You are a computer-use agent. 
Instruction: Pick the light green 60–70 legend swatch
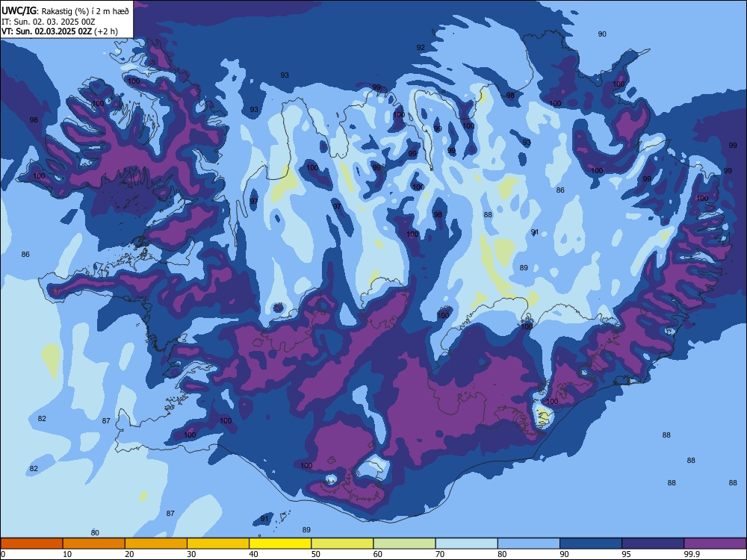point(404,544)
